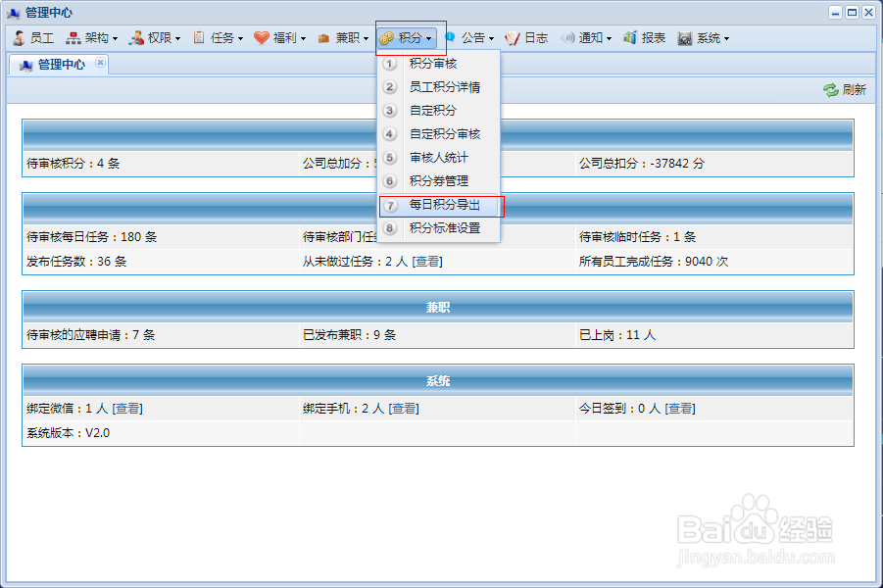Click number 5 icon beside 审核人统计
This screenshot has width=883, height=588.
(390, 158)
